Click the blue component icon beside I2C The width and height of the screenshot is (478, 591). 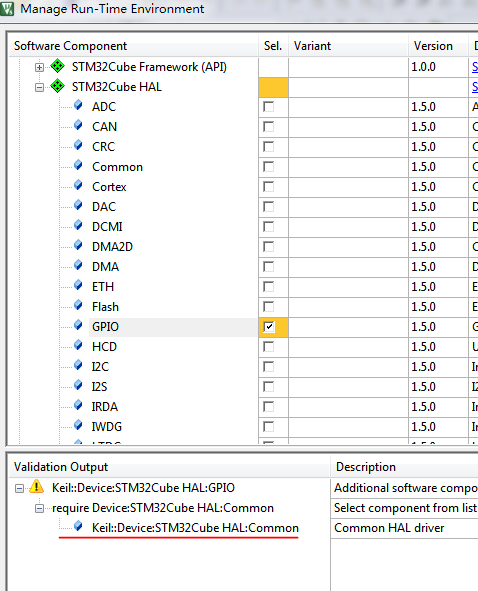click(78, 365)
